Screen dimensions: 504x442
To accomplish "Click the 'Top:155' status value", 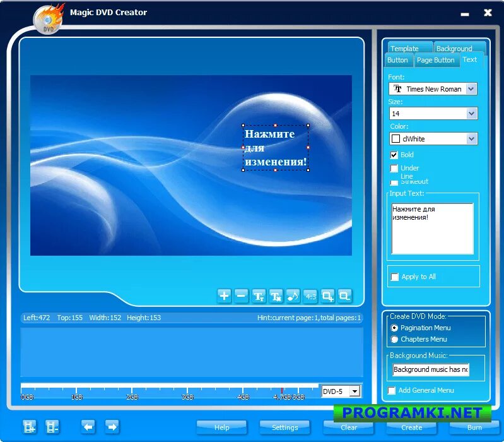I will [x=70, y=318].
